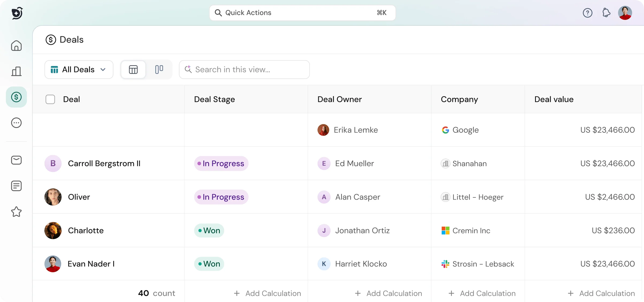The width and height of the screenshot is (644, 302).
Task: Switch to table view layout
Action: (133, 69)
